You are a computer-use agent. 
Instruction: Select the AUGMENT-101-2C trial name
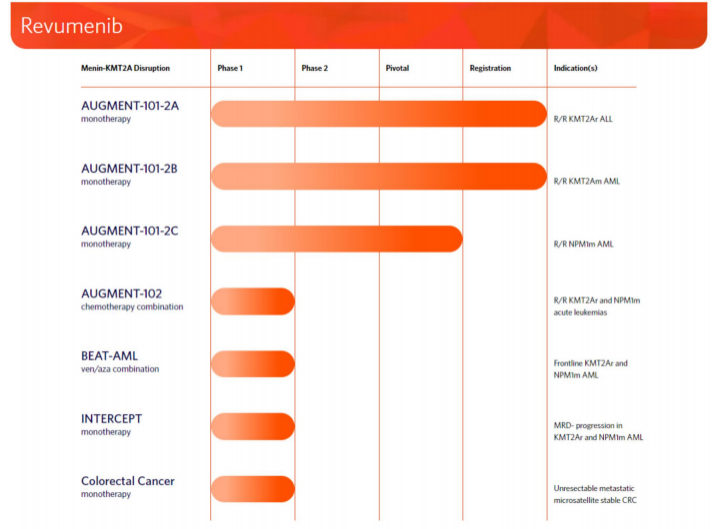130,231
